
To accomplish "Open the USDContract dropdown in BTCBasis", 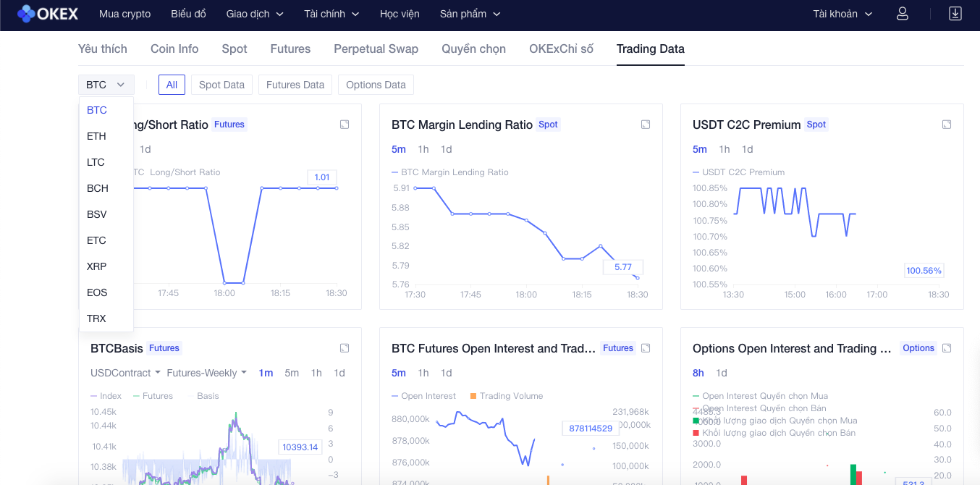I will pos(125,373).
